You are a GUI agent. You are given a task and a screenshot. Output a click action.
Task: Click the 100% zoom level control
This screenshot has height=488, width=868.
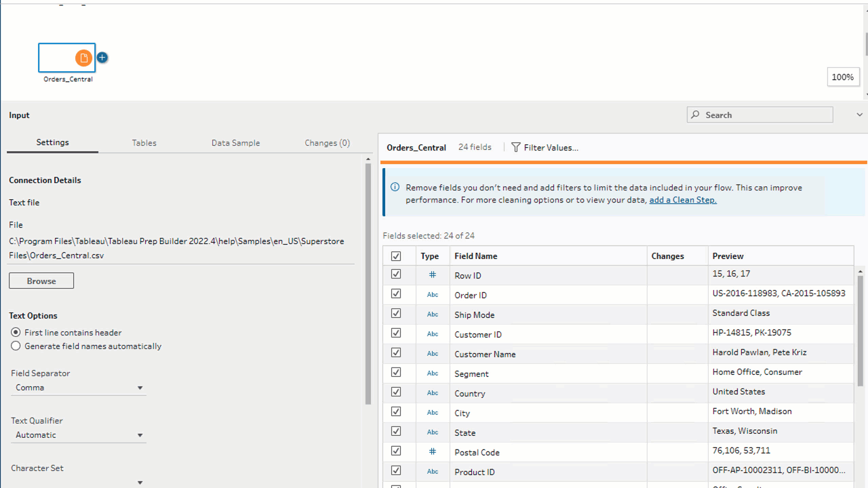click(x=842, y=77)
